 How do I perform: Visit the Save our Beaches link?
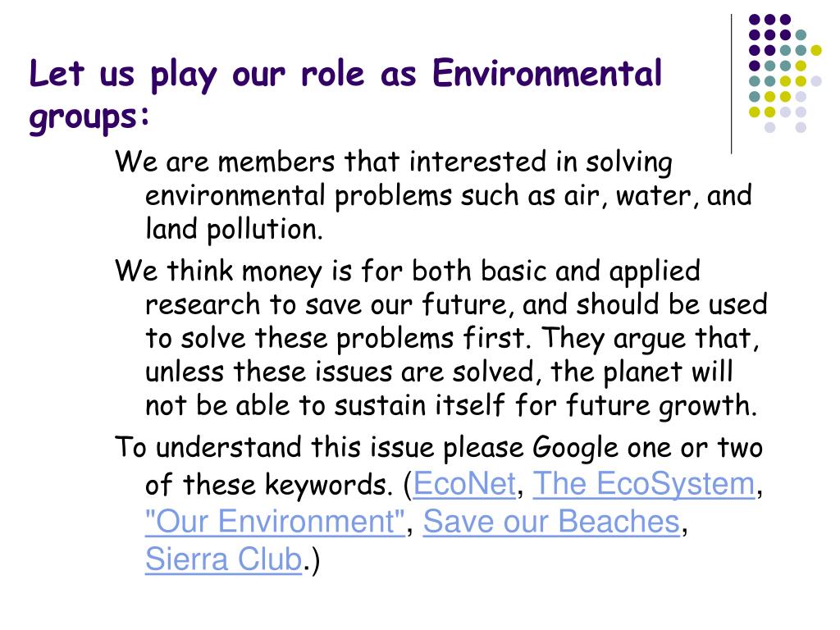click(552, 522)
